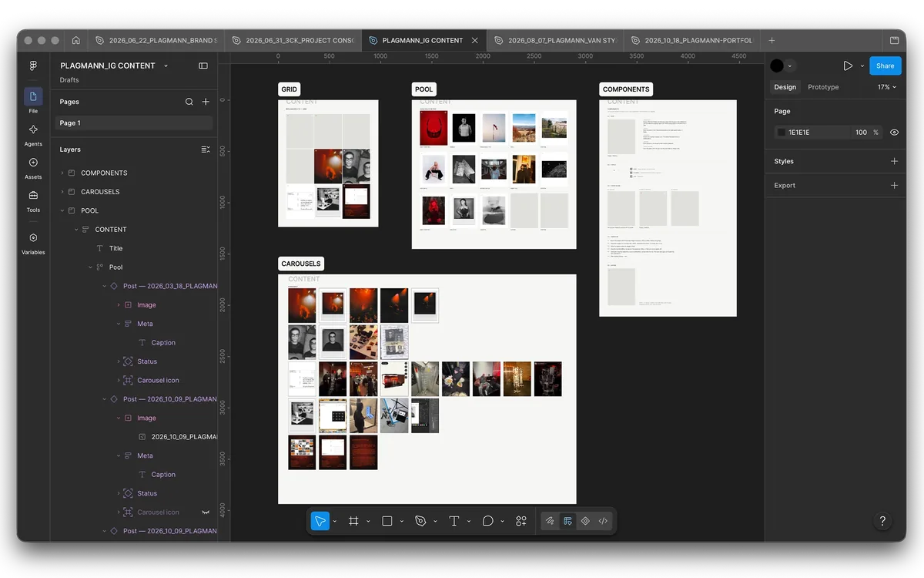Image resolution: width=924 pixels, height=578 pixels.
Task: Search pages with the magnifier icon
Action: tap(189, 102)
